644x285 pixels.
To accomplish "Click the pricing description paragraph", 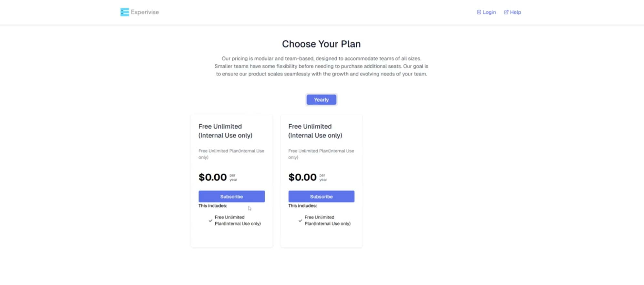I will pyautogui.click(x=321, y=66).
